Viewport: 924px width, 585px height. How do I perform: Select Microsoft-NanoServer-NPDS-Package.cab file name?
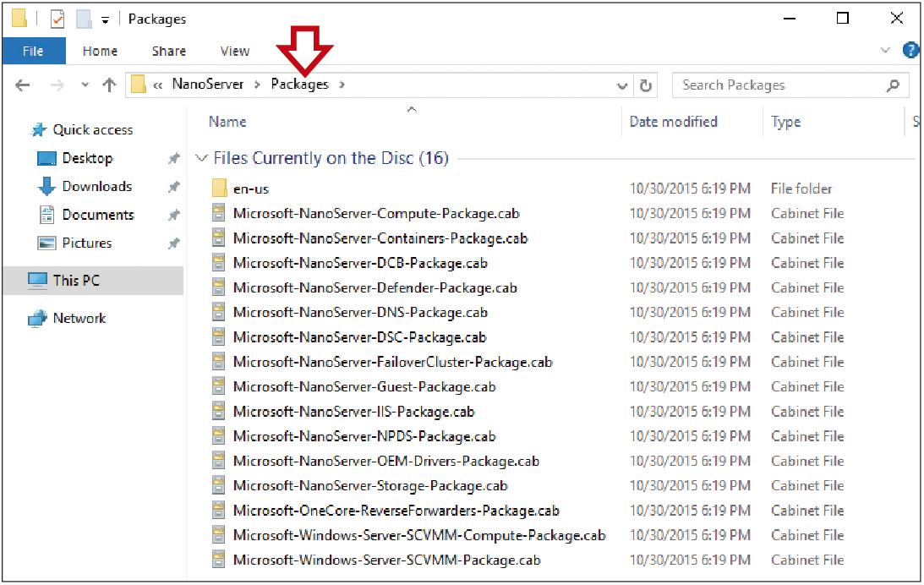(x=364, y=436)
